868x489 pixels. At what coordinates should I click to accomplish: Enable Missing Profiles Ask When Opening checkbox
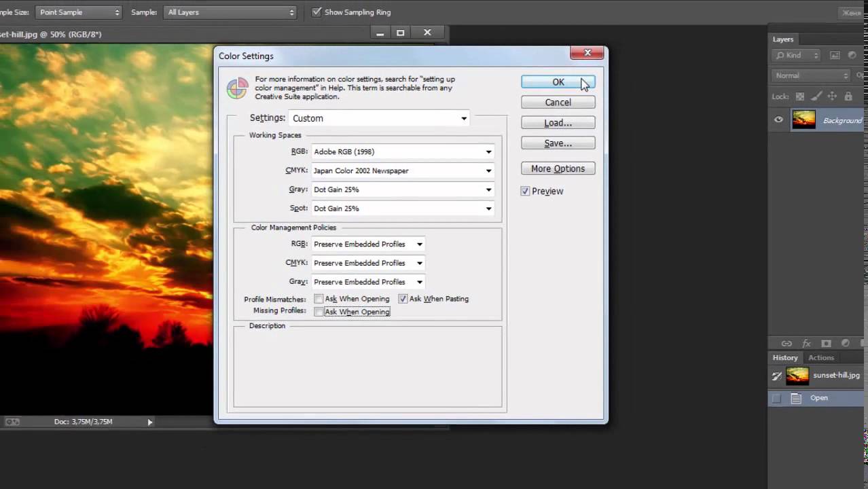pyautogui.click(x=319, y=312)
